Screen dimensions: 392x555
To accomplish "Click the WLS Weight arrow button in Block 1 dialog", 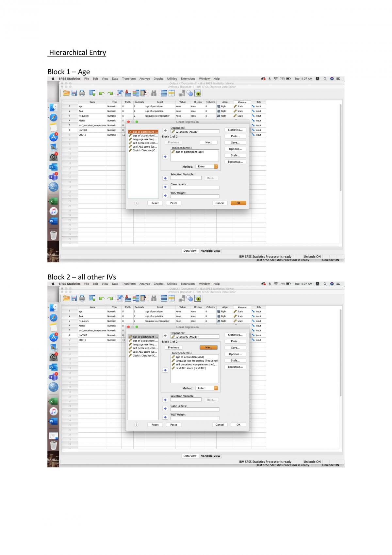I will 165,195.
